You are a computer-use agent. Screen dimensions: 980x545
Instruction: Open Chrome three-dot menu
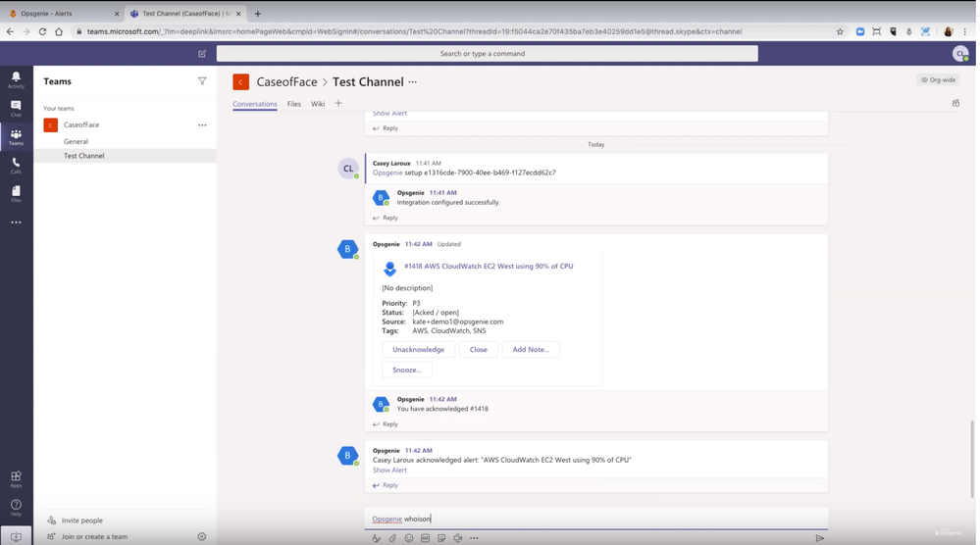point(965,31)
